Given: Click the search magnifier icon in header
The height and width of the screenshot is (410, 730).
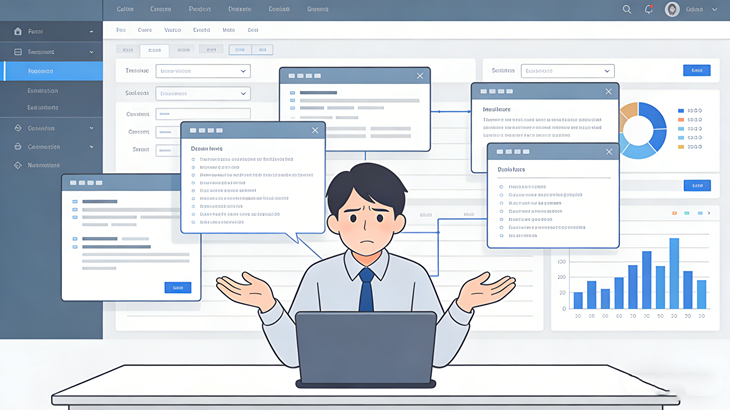Looking at the screenshot, I should pos(627,9).
